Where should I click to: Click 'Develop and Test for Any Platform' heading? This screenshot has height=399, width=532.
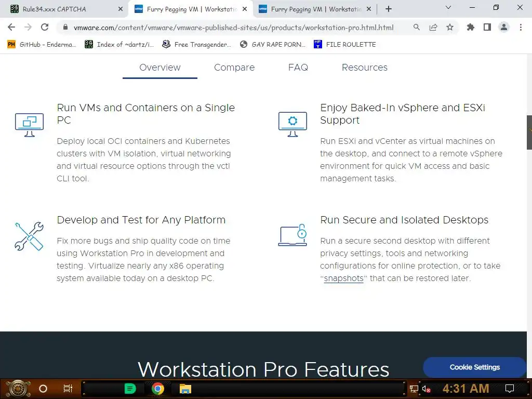141,220
